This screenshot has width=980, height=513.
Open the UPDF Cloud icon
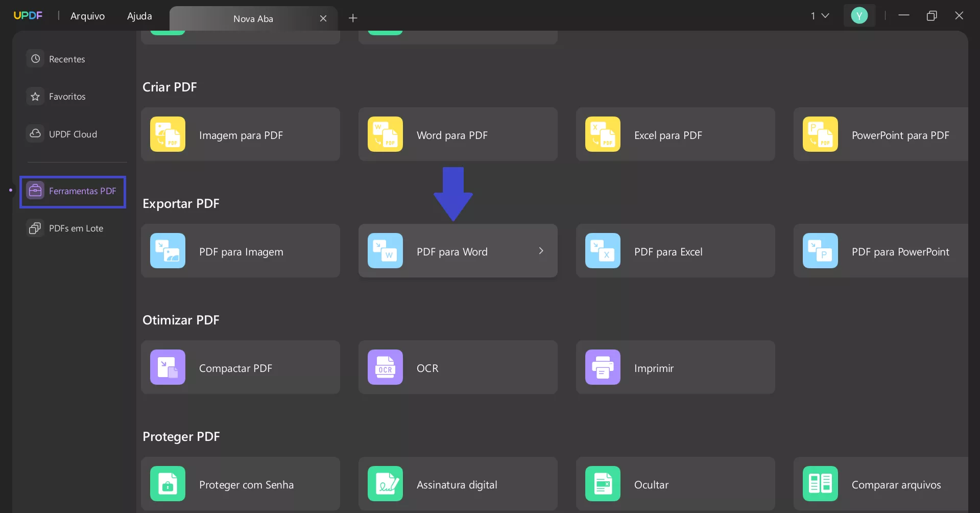tap(35, 133)
